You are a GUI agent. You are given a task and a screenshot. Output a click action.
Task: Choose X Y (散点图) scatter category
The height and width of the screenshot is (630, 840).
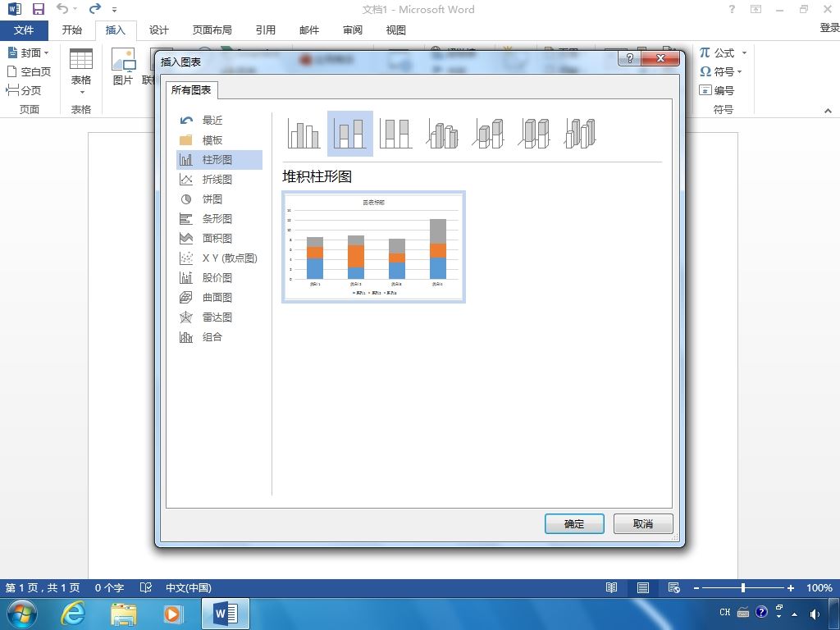point(219,258)
